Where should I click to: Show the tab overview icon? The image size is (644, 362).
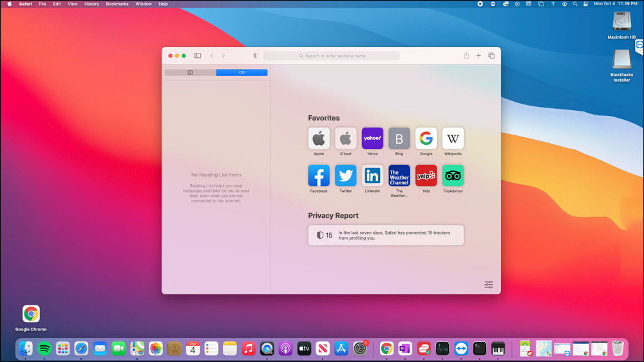coord(491,55)
